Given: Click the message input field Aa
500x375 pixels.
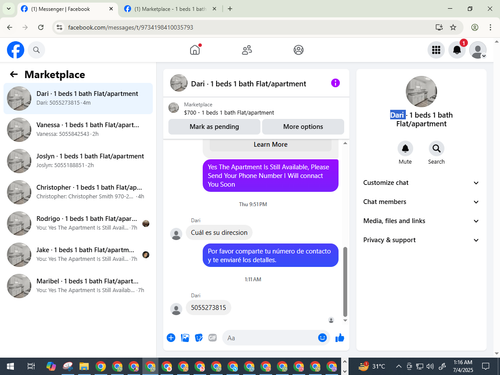Looking at the screenshot, I should coord(270,338).
